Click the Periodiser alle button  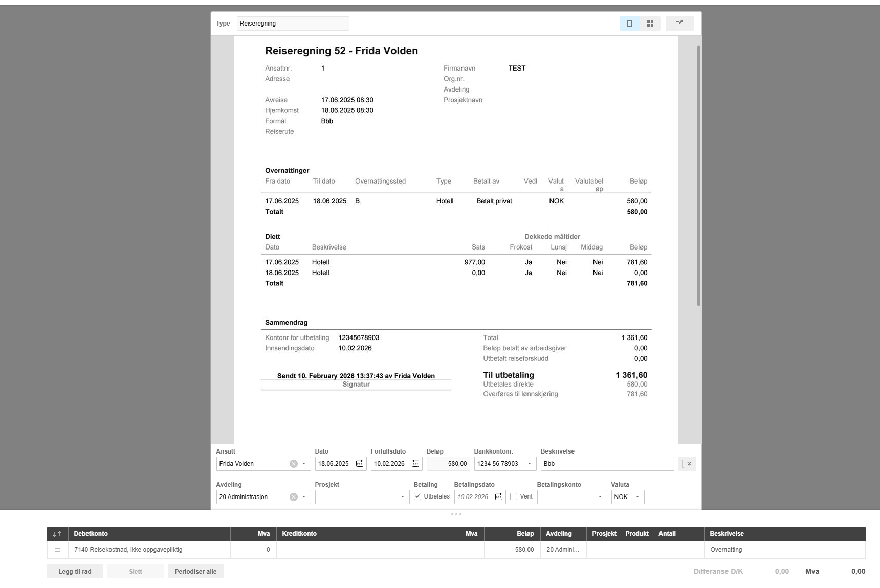pos(196,572)
